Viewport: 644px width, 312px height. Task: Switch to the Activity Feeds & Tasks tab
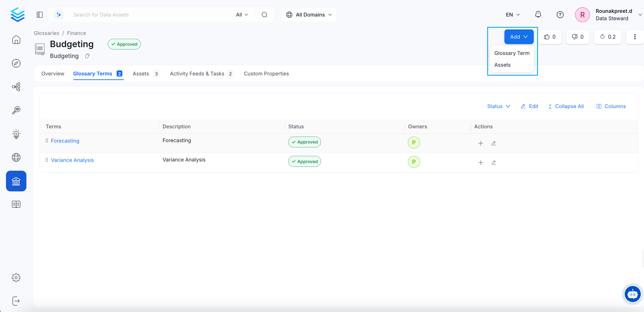(x=197, y=74)
